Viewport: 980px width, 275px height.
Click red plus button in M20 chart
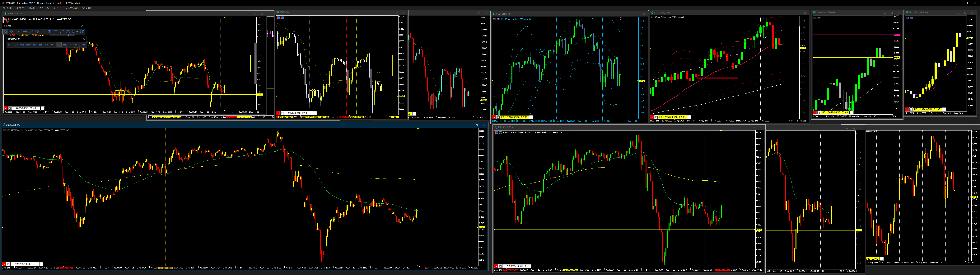[6, 109]
